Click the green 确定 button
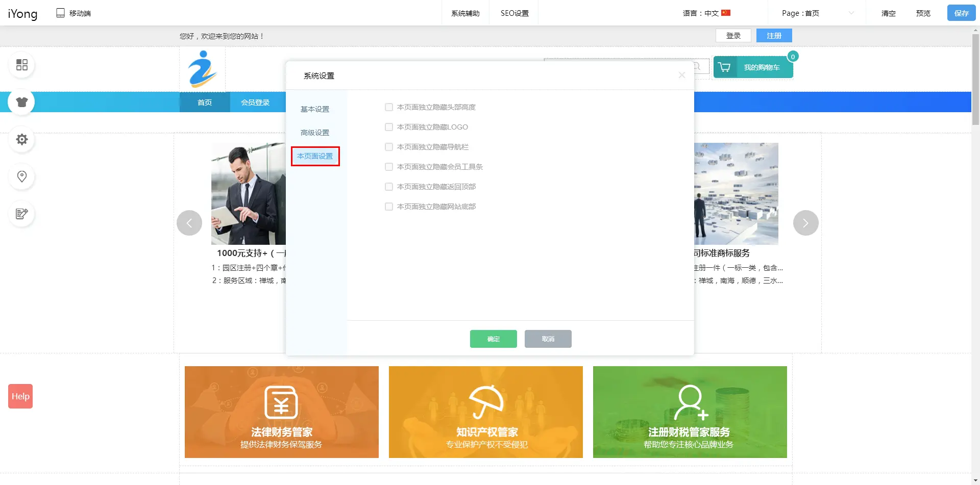Screen dimensions: 980x485 pos(493,339)
